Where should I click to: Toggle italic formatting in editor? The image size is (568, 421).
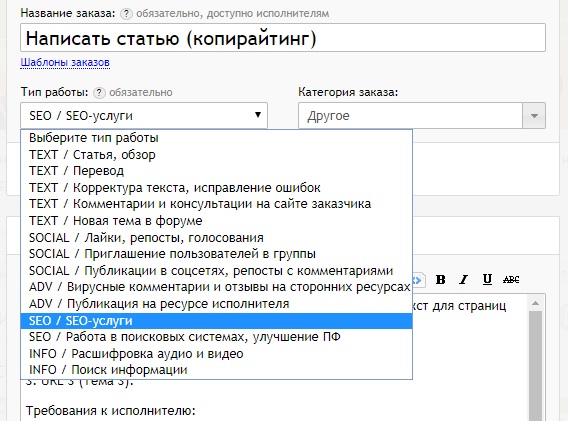click(x=464, y=279)
